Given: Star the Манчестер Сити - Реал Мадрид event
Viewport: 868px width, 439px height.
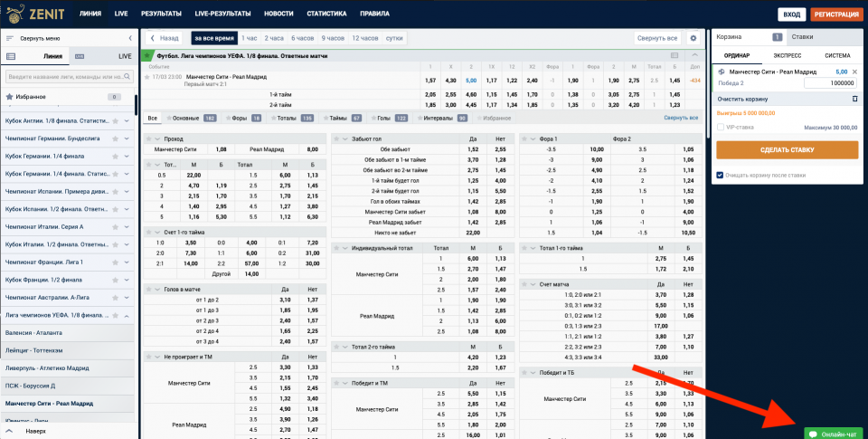Looking at the screenshot, I should (x=147, y=77).
